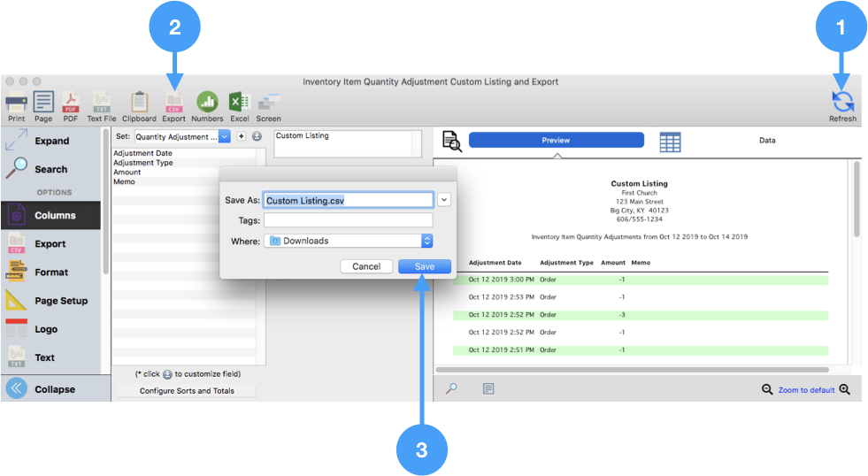
Task: Switch to the Preview tab
Action: pos(556,140)
